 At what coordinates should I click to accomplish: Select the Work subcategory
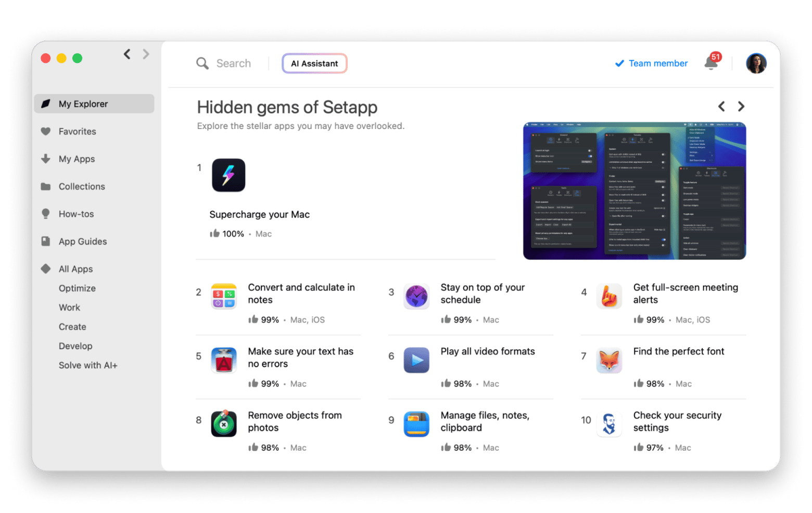coord(69,307)
